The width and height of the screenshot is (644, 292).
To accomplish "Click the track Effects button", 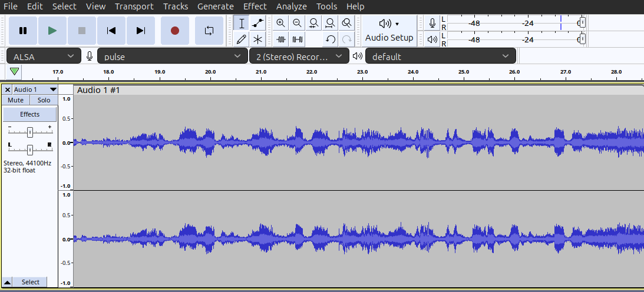I will 29,114.
